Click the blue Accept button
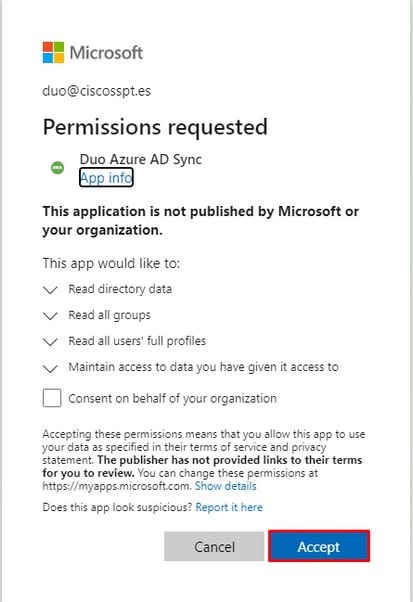 coord(319,546)
